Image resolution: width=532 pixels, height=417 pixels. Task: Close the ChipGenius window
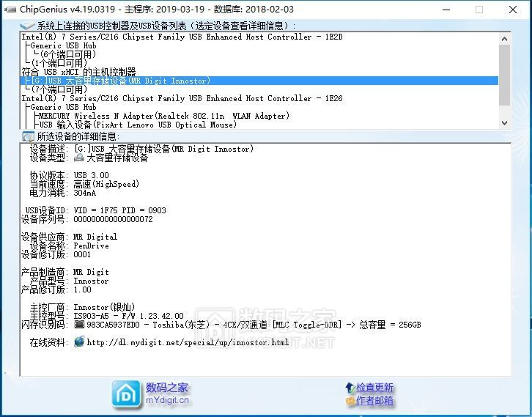(513, 10)
